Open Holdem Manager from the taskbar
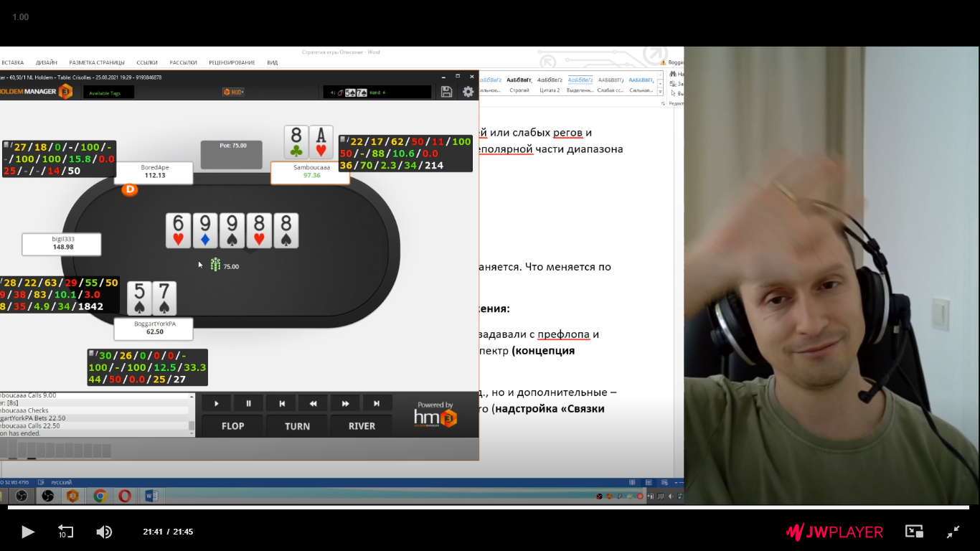 pos(73,496)
